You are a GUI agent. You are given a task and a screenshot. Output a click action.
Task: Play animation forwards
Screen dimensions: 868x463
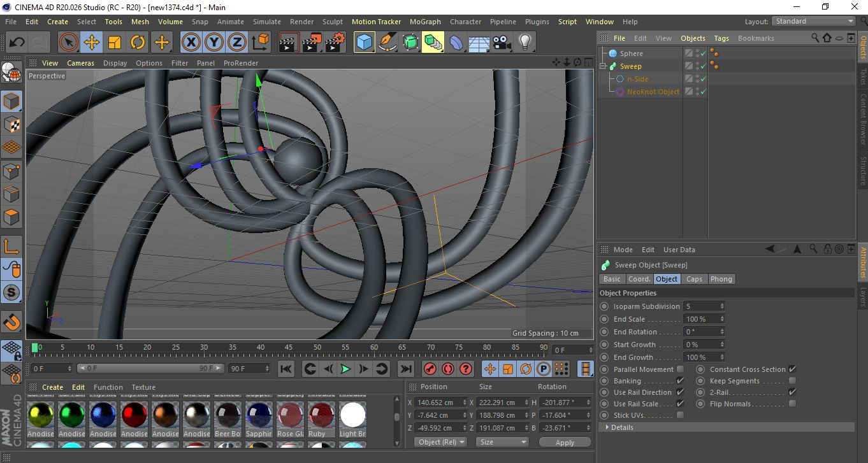click(x=345, y=369)
